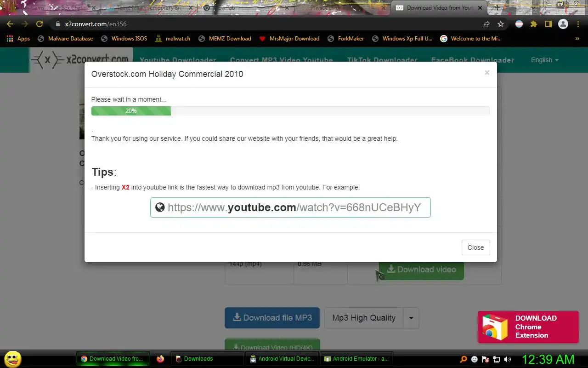Bookmark this page with the star icon
Screen dimensions: 588x368
pyautogui.click(x=501, y=24)
